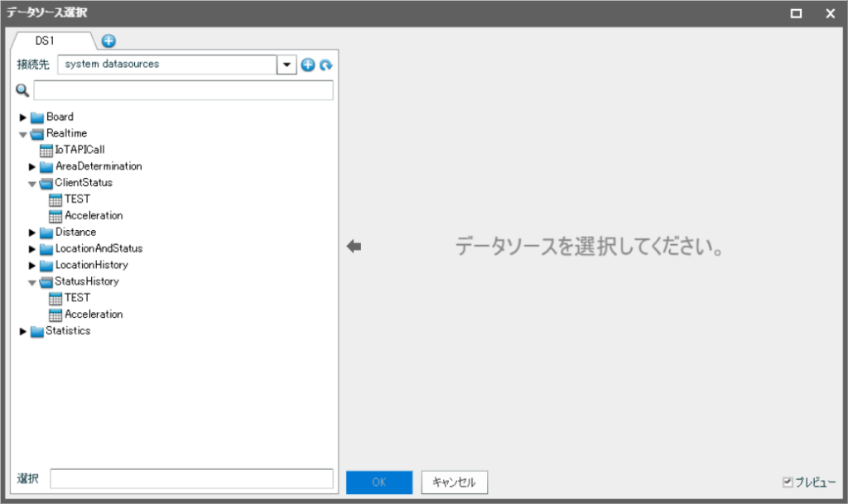
Task: Click the refresh connection icon
Action: tap(325, 65)
